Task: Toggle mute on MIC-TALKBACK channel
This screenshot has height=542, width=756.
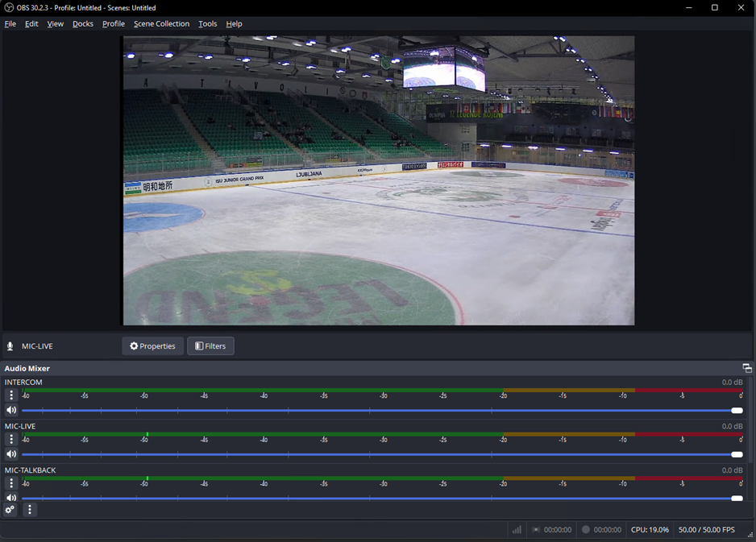Action: tap(11, 499)
